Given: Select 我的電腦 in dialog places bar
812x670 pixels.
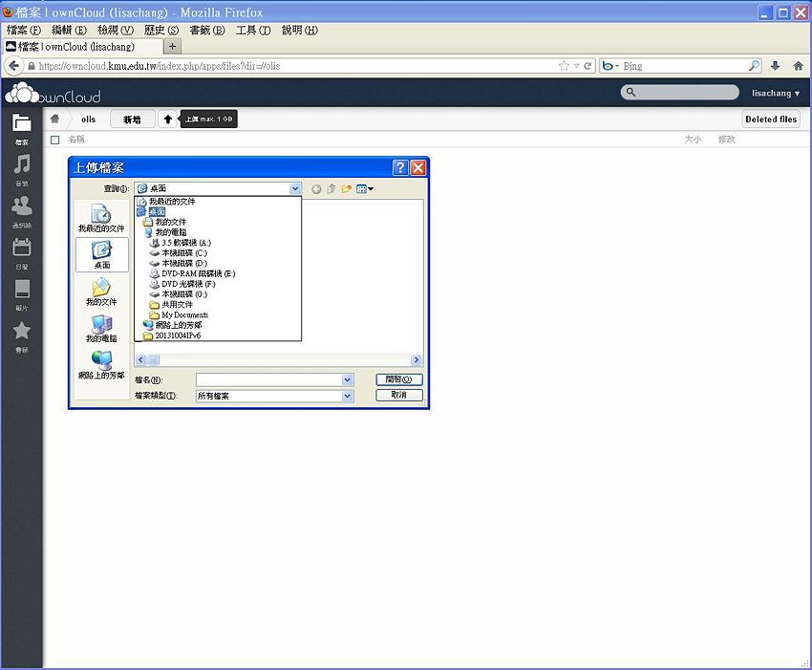Looking at the screenshot, I should tap(101, 329).
